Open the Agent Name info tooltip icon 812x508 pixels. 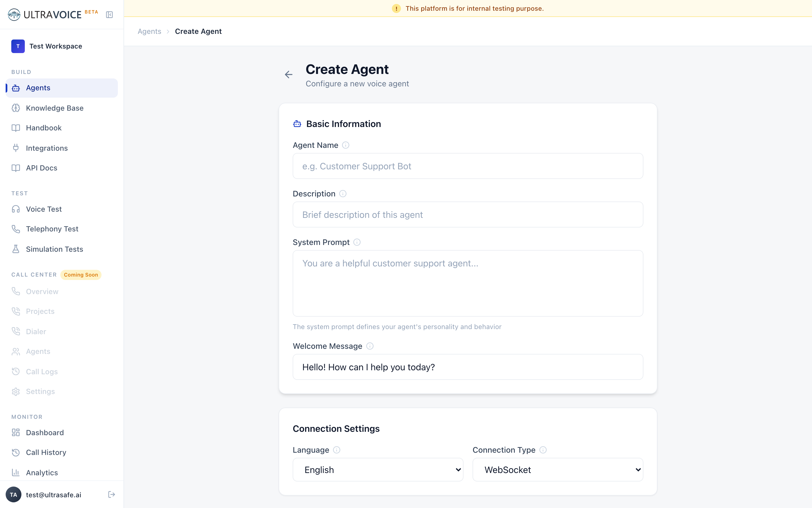click(346, 145)
